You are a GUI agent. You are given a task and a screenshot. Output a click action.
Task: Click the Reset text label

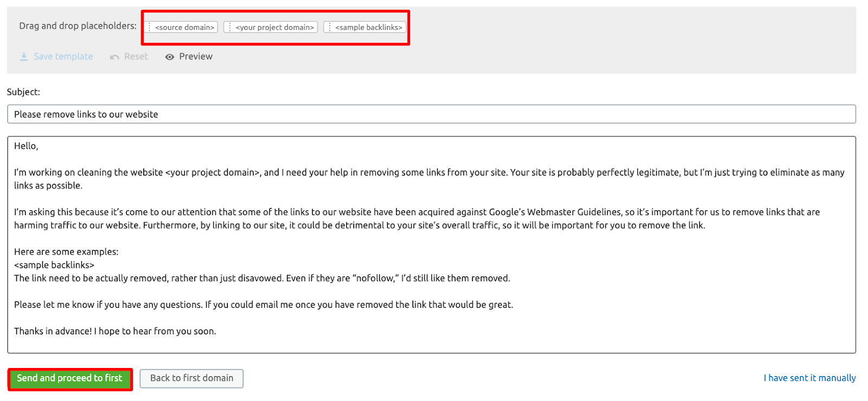(x=136, y=56)
